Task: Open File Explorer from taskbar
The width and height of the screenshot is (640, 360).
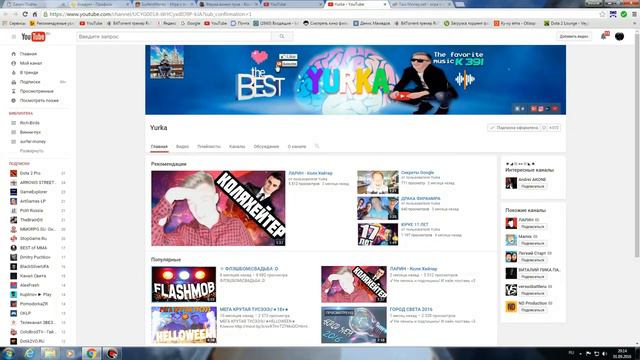Action: 49,353
